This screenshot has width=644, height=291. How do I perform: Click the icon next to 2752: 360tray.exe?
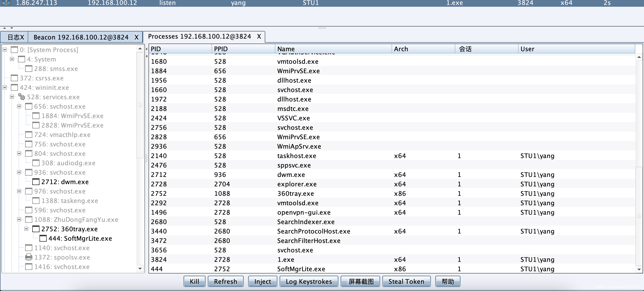36,229
